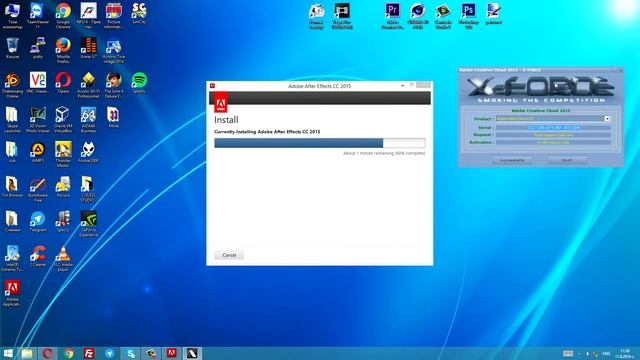This screenshot has width=640, height=360.
Task: Launch Telegram from the desktop
Action: (38, 222)
